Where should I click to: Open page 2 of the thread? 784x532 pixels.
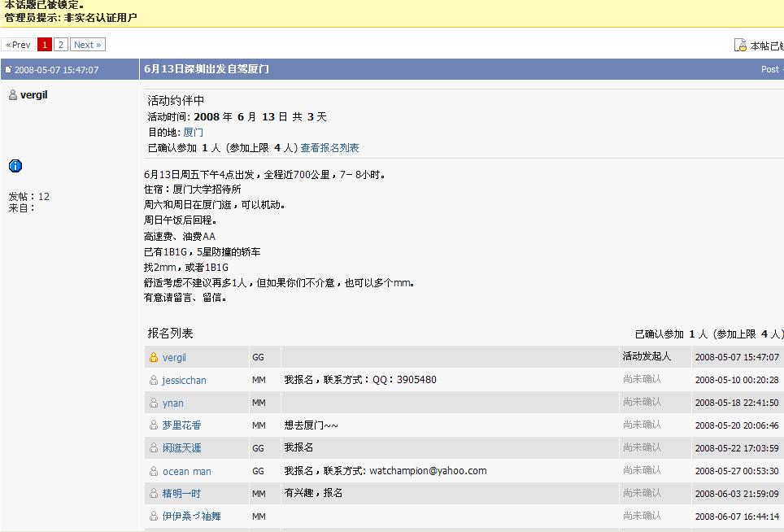pyautogui.click(x=60, y=45)
